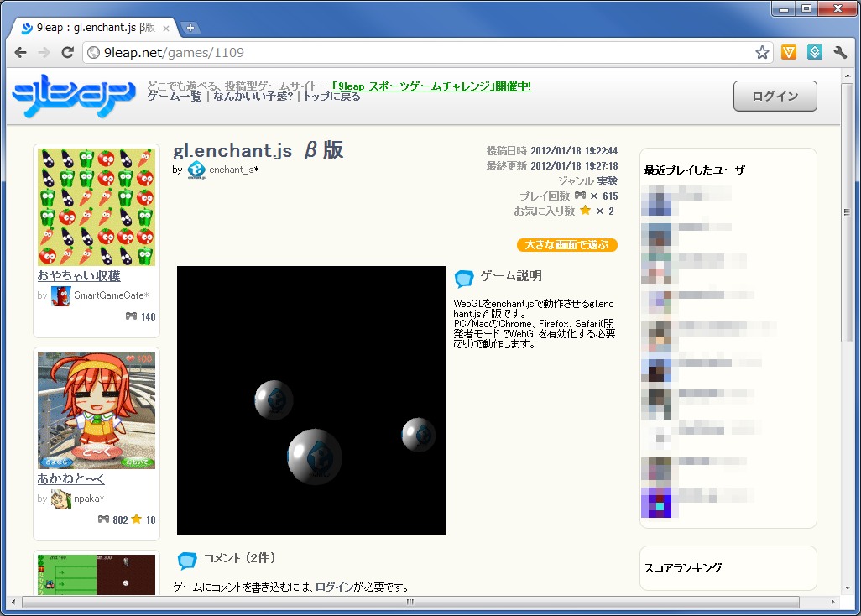Click the WebGL game canvas
861x616 pixels.
[311, 400]
